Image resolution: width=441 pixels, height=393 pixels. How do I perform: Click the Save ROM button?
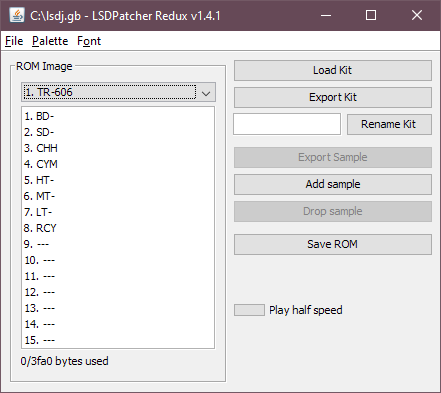tap(333, 244)
